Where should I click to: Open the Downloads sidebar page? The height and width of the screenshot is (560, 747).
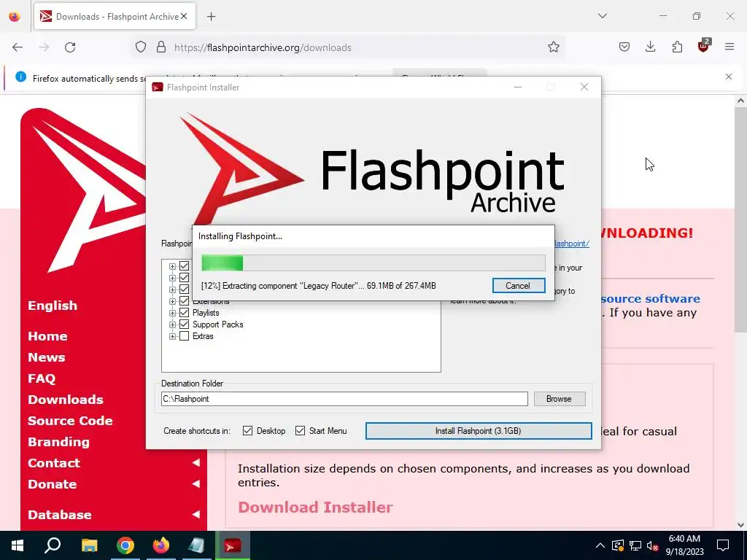click(65, 400)
